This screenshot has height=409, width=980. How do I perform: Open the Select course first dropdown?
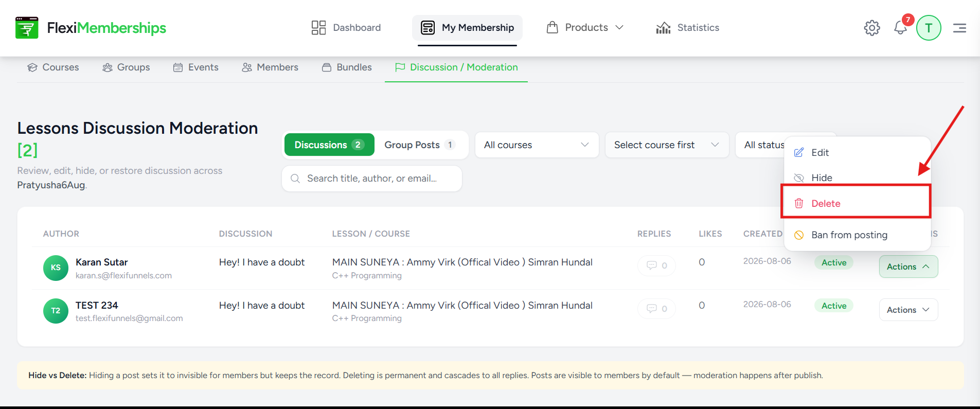pyautogui.click(x=667, y=145)
